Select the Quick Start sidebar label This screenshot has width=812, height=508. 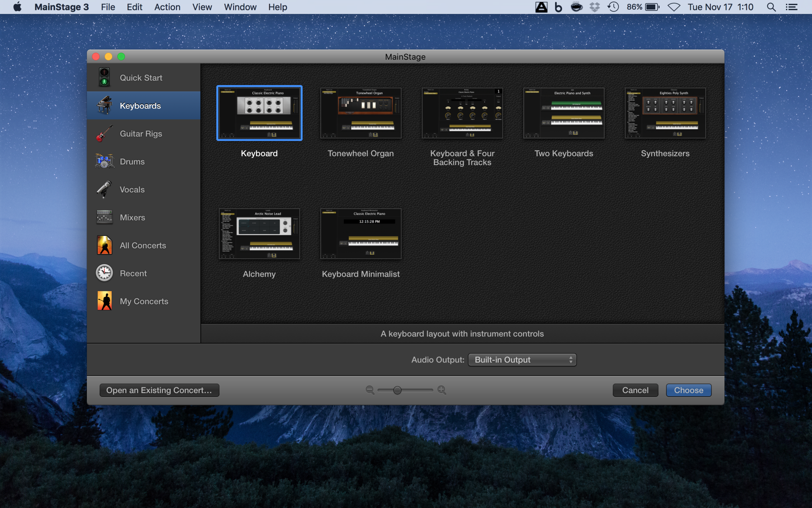click(x=141, y=78)
